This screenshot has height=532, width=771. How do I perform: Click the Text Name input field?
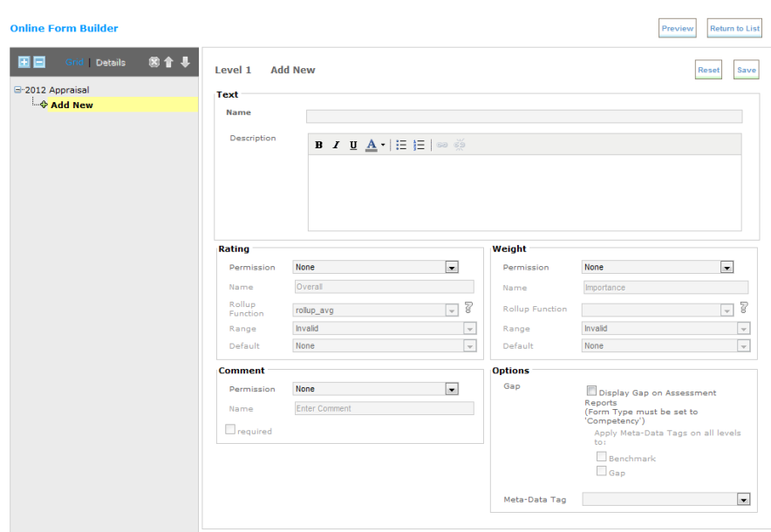click(x=524, y=117)
